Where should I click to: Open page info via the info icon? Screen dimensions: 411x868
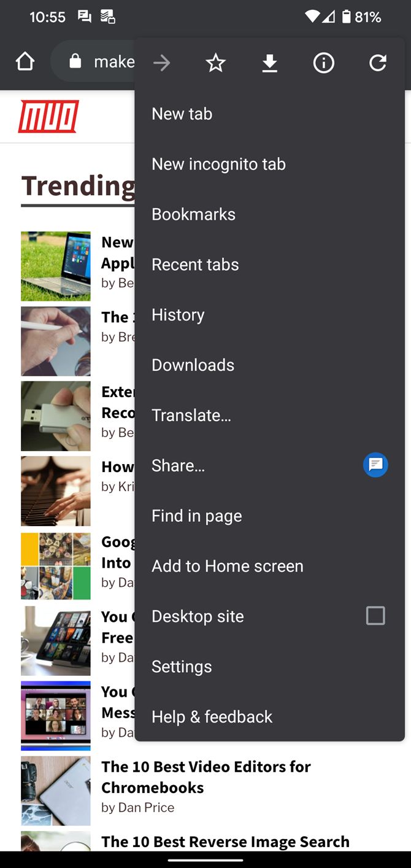point(323,62)
